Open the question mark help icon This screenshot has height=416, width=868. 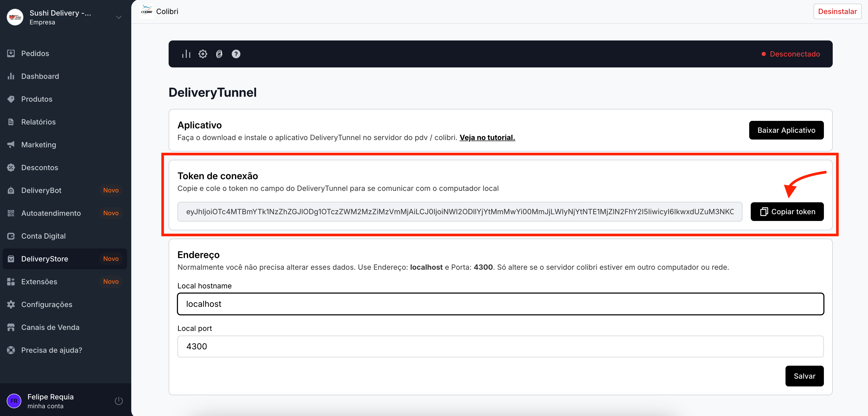pos(236,54)
